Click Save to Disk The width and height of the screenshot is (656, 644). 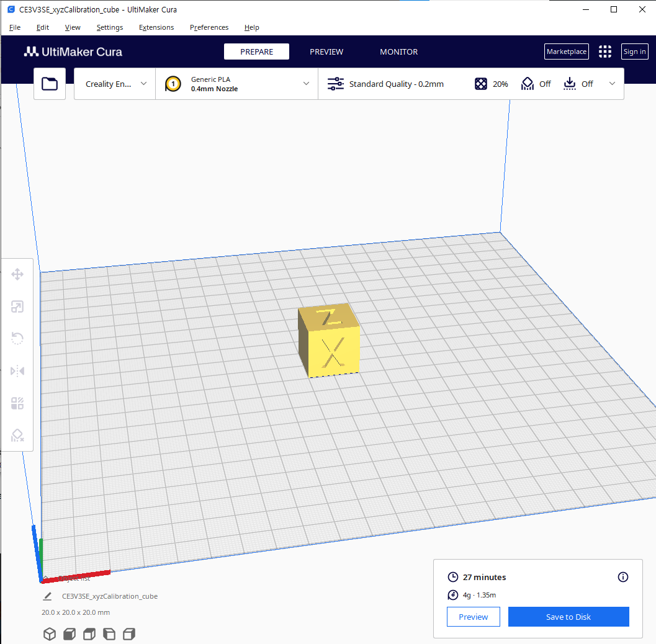pyautogui.click(x=568, y=617)
